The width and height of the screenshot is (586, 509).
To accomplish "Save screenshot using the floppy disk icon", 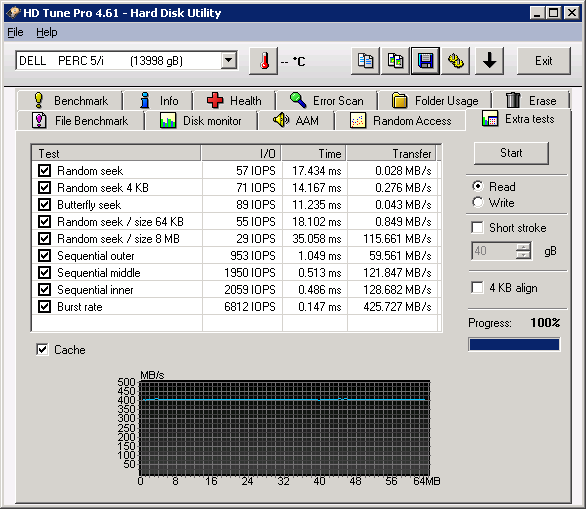I will coord(425,61).
